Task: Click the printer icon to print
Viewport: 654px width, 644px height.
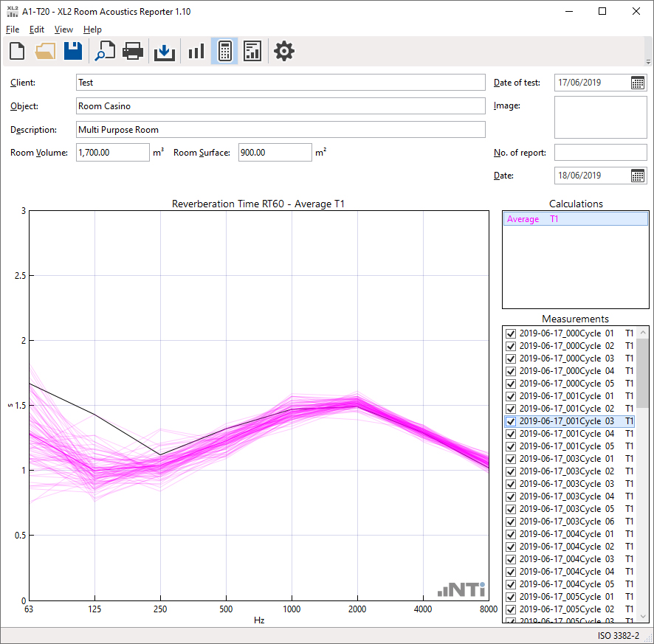Action: click(133, 51)
